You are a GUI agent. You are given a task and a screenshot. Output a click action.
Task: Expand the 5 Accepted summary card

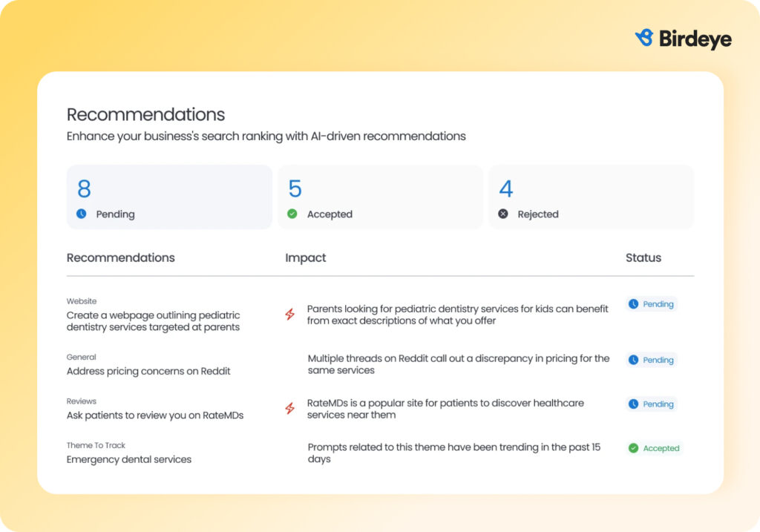click(x=380, y=197)
